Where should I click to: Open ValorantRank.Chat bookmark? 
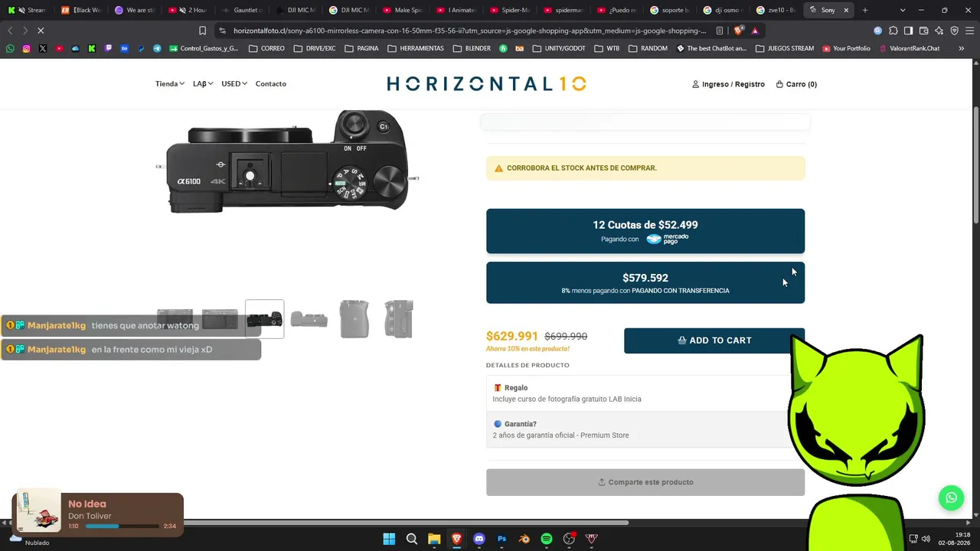tap(909, 48)
